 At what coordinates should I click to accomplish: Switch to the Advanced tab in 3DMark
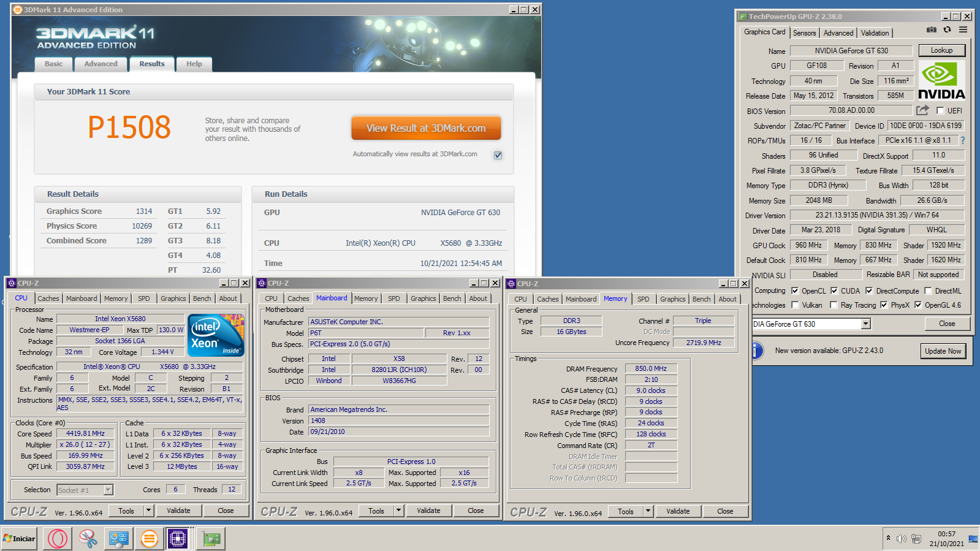[x=101, y=64]
